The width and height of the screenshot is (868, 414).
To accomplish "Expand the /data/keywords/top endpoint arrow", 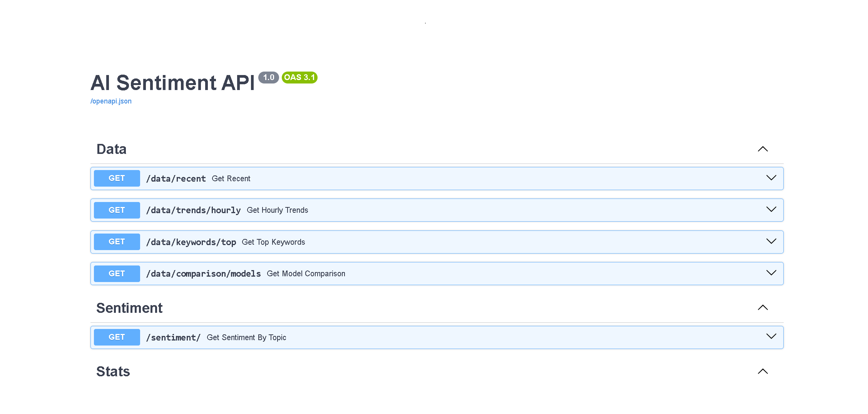I will pos(771,241).
